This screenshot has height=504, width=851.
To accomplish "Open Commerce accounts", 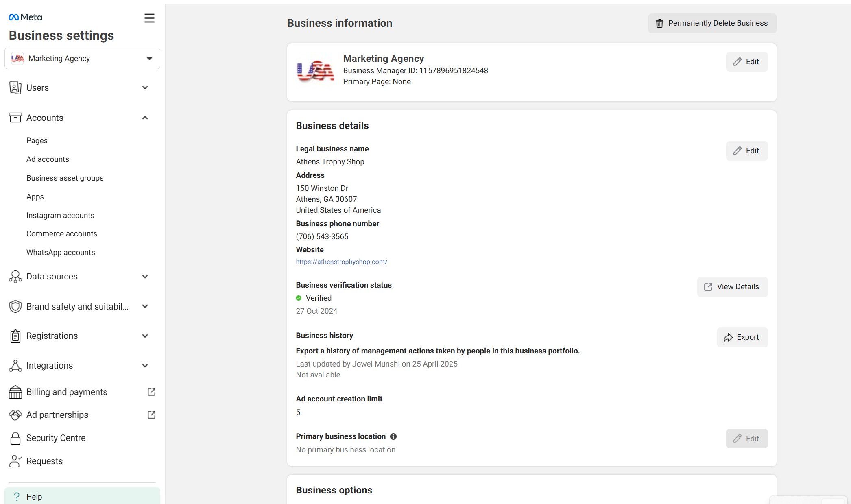I will coord(62,234).
